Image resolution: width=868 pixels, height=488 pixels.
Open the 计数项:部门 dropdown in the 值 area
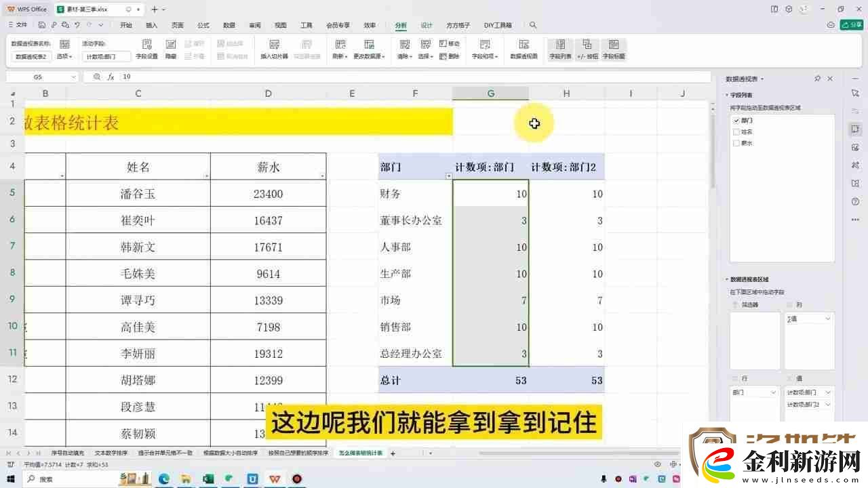[827, 392]
